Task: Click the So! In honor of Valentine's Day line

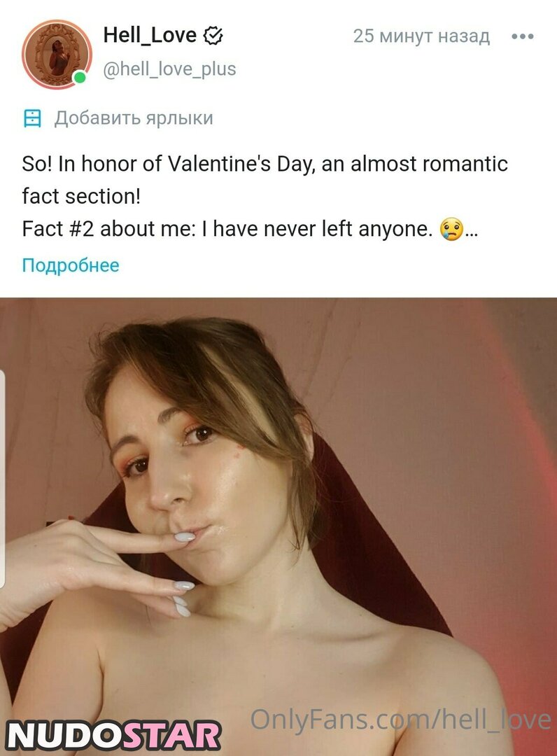Action: tap(265, 164)
